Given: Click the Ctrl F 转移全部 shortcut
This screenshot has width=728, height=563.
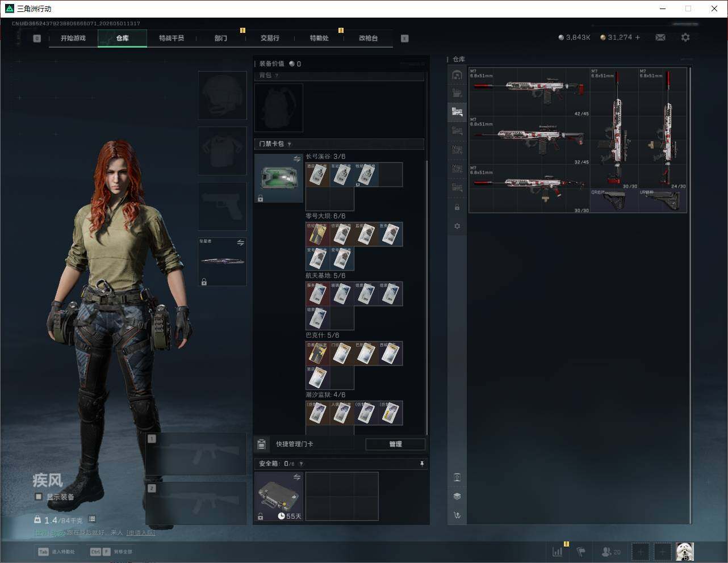Looking at the screenshot, I should click(111, 552).
